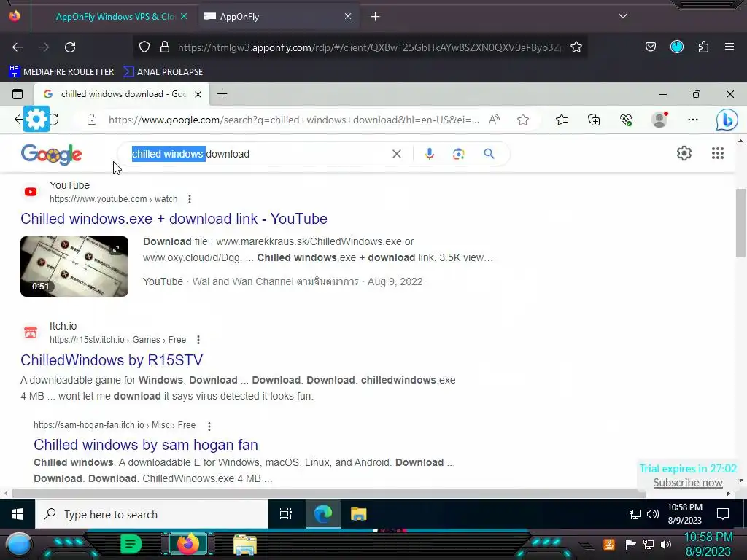
Task: Open Edge collections icon
Action: point(594,120)
